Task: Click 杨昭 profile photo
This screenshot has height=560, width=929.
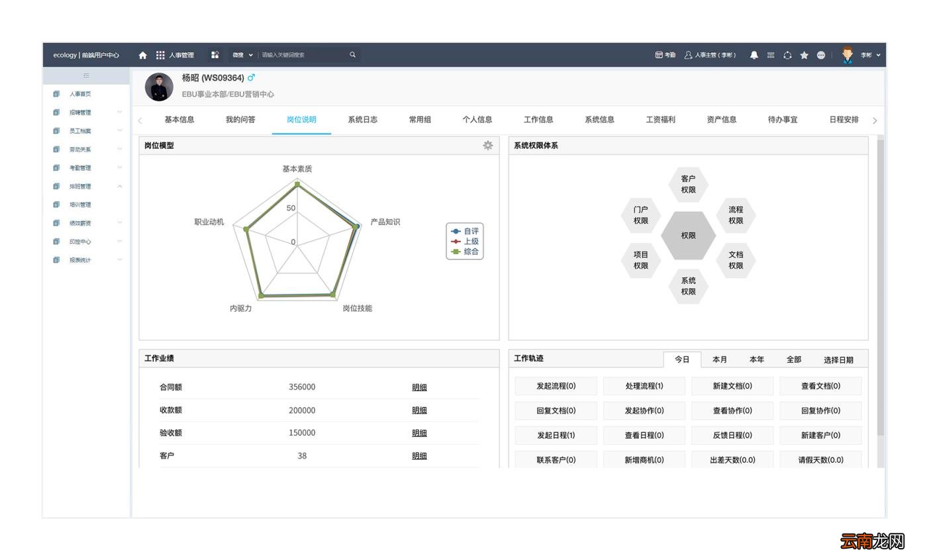Action: tap(159, 87)
